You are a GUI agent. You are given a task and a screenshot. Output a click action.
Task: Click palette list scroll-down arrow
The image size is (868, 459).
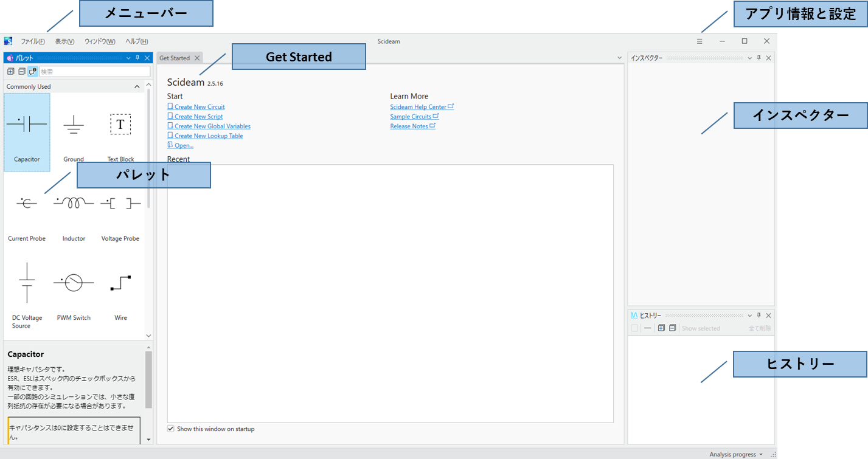(148, 335)
